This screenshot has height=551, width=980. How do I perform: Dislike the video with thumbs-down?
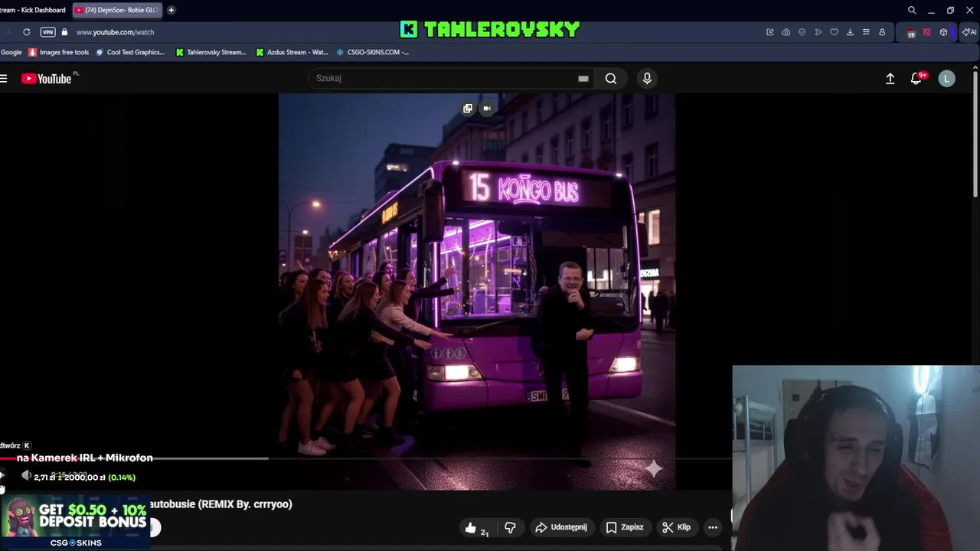pos(510,527)
